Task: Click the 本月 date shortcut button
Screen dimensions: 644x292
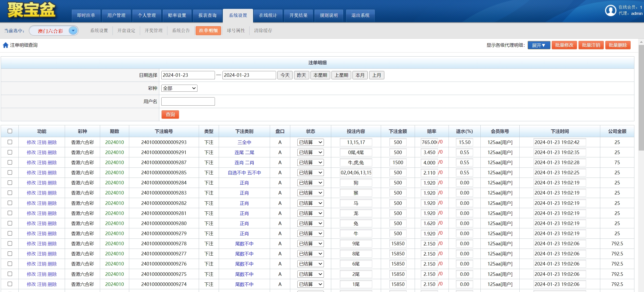Action: pyautogui.click(x=360, y=75)
